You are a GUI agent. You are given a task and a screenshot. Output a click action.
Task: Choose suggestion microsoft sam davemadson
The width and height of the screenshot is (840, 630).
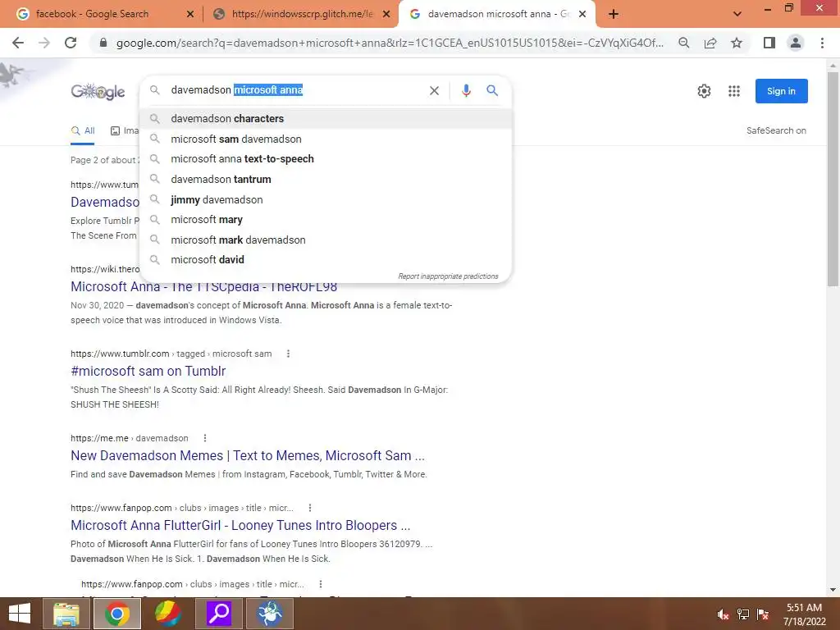326,139
